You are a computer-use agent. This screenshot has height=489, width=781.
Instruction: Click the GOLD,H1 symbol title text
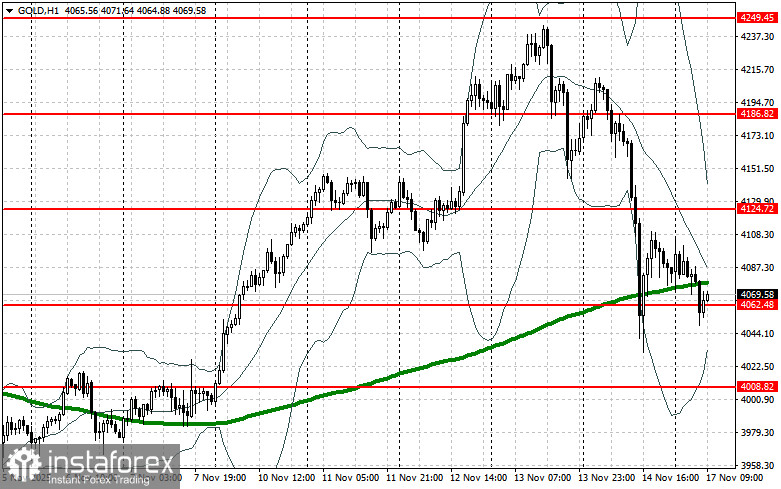click(x=38, y=10)
